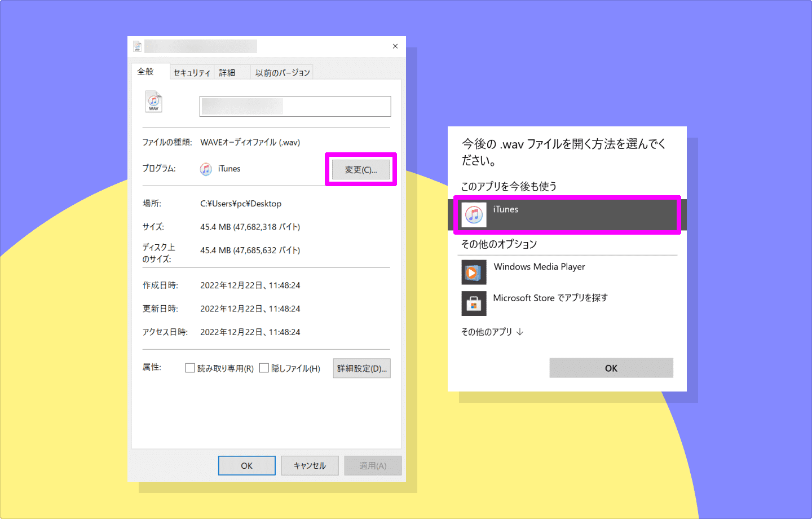Click the その他のオプション heading
Viewport: 812px width, 519px height.
click(499, 244)
